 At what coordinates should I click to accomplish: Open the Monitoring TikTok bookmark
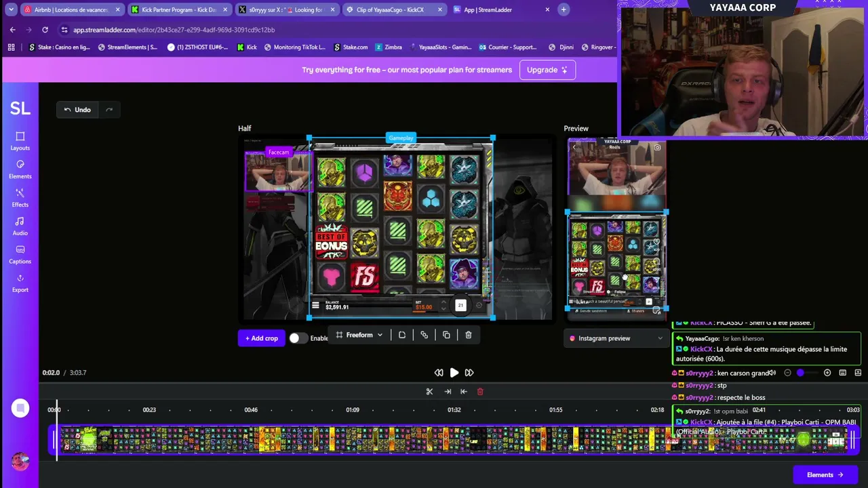pos(295,47)
